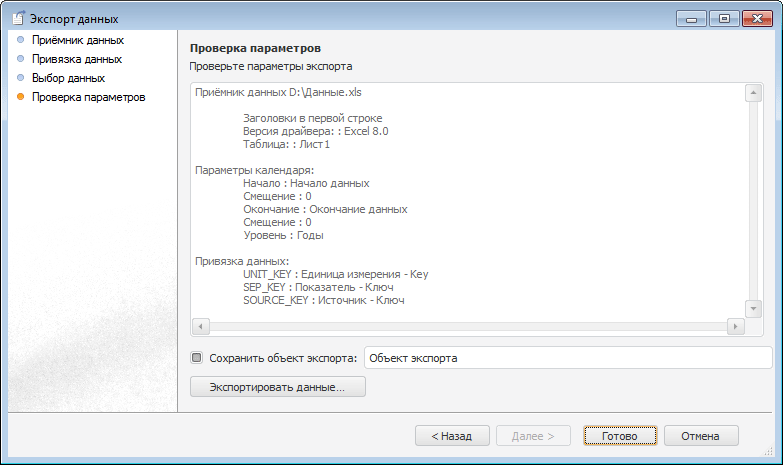Select the Проверка параметров step
Screen dimensions: 783x465
[89, 97]
